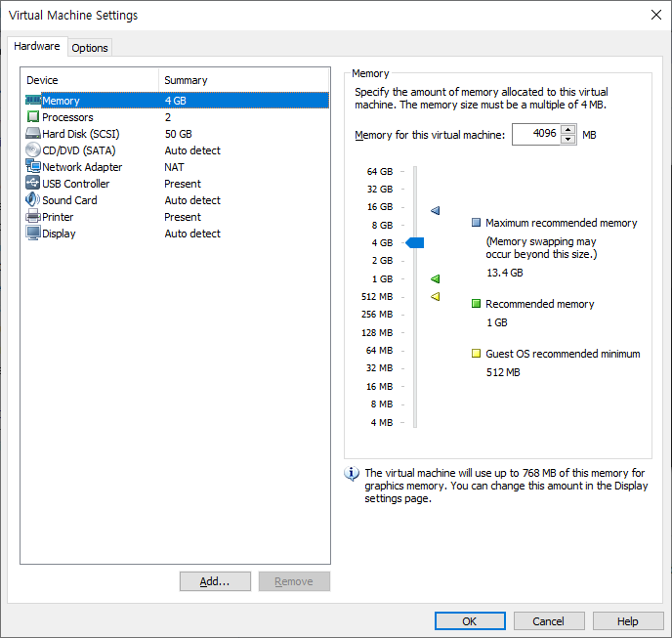Select the Hard Disk (SCSI) device row
The height and width of the screenshot is (638, 672).
(x=177, y=134)
